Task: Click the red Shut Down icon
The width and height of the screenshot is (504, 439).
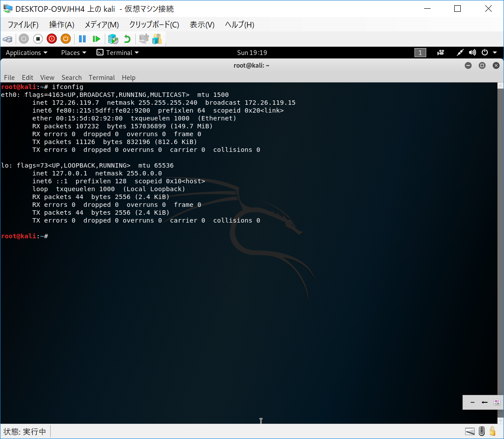Action: tap(52, 39)
